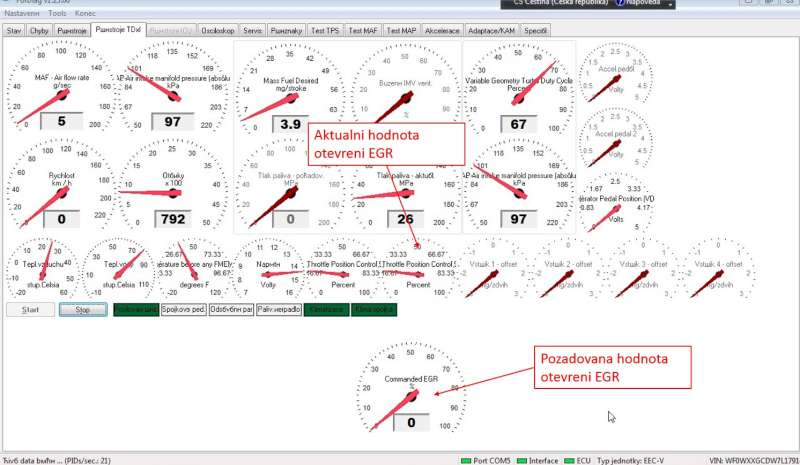Viewport: 800px width, 465px height.
Task: Click the Tlak paliva - aktuál value box
Action: pyautogui.click(x=404, y=219)
